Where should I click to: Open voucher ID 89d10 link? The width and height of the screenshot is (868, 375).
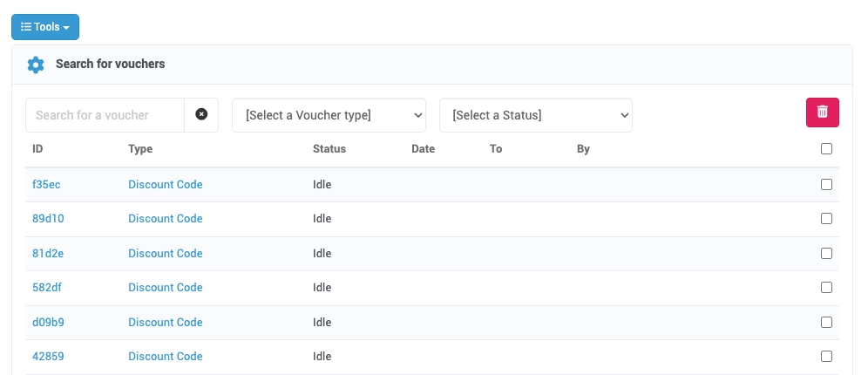click(x=48, y=219)
